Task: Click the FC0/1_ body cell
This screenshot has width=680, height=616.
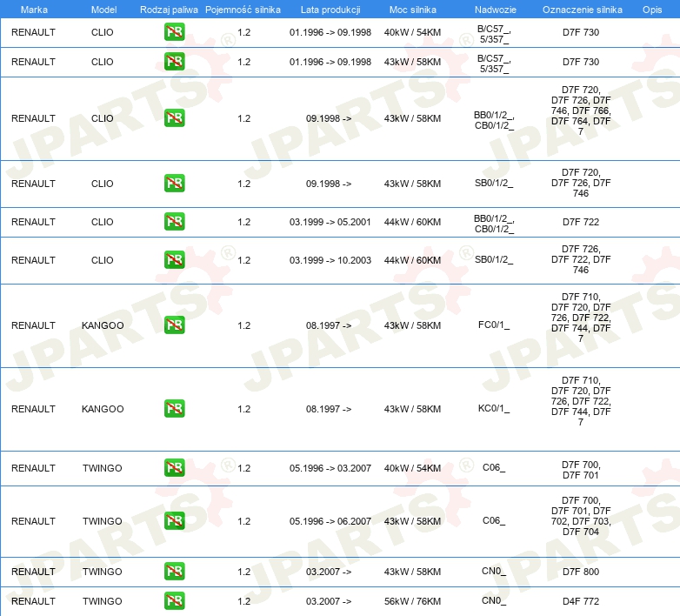Action: pyautogui.click(x=494, y=325)
